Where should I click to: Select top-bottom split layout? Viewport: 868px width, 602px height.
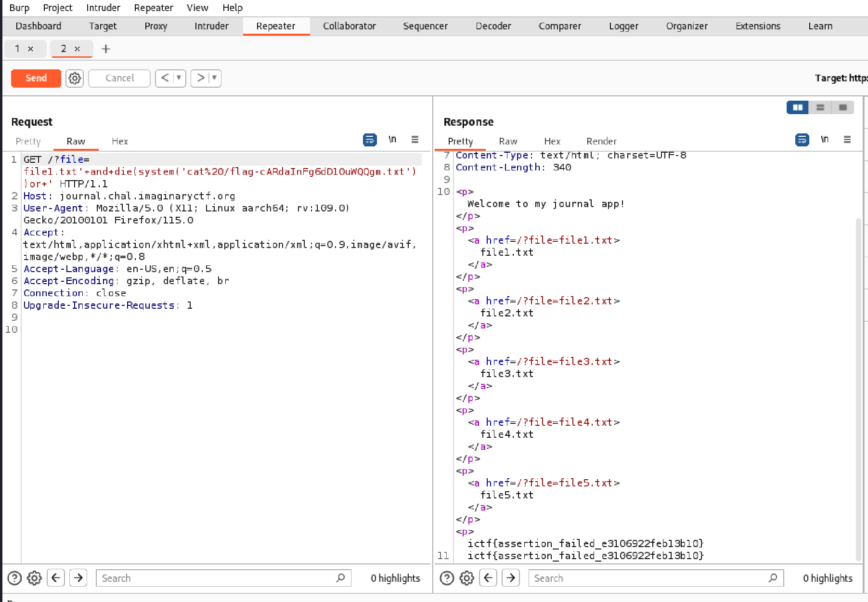[x=820, y=107]
